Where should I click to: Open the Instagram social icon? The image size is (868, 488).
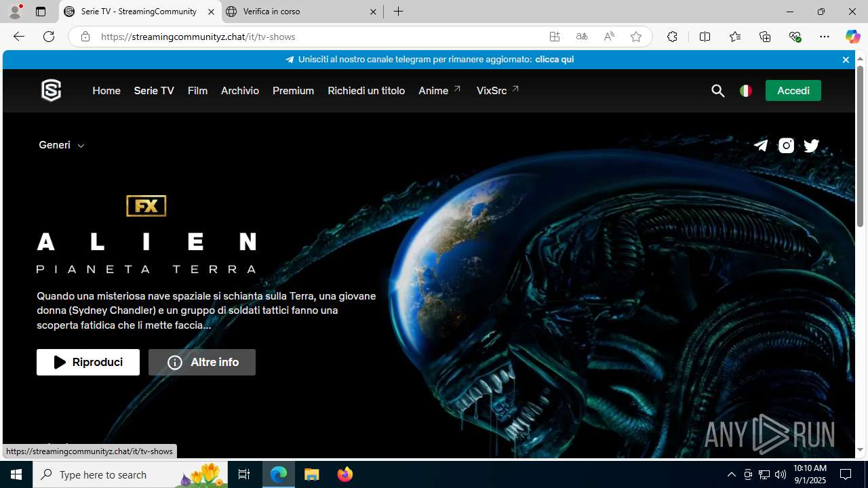(786, 146)
